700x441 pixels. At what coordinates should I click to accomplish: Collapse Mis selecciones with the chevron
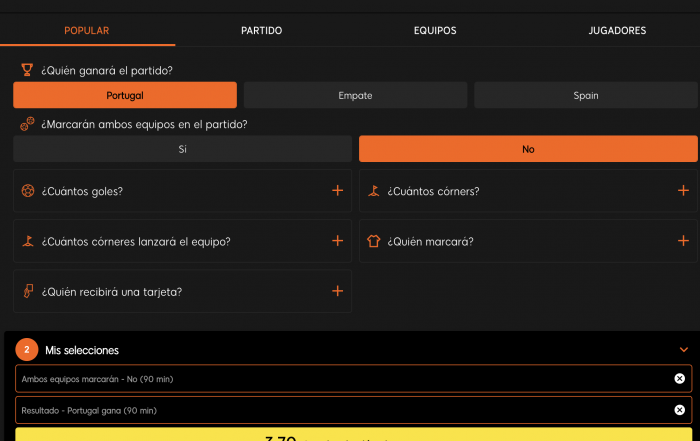[683, 349]
